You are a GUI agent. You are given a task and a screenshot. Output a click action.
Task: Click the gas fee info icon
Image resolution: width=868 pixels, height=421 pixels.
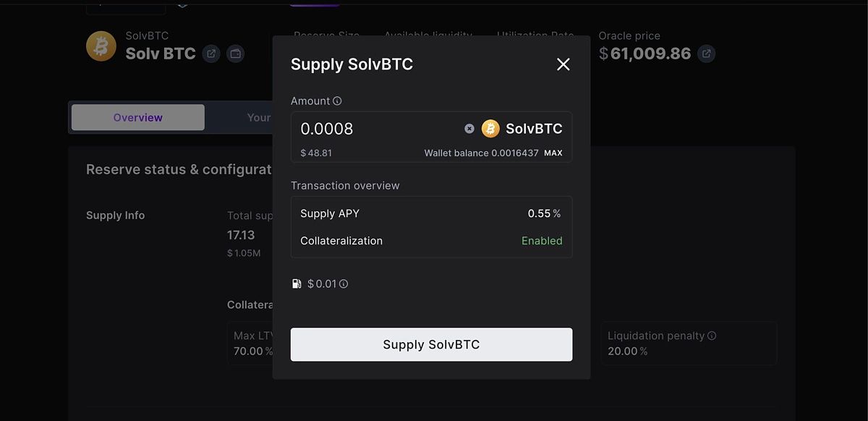click(x=344, y=284)
